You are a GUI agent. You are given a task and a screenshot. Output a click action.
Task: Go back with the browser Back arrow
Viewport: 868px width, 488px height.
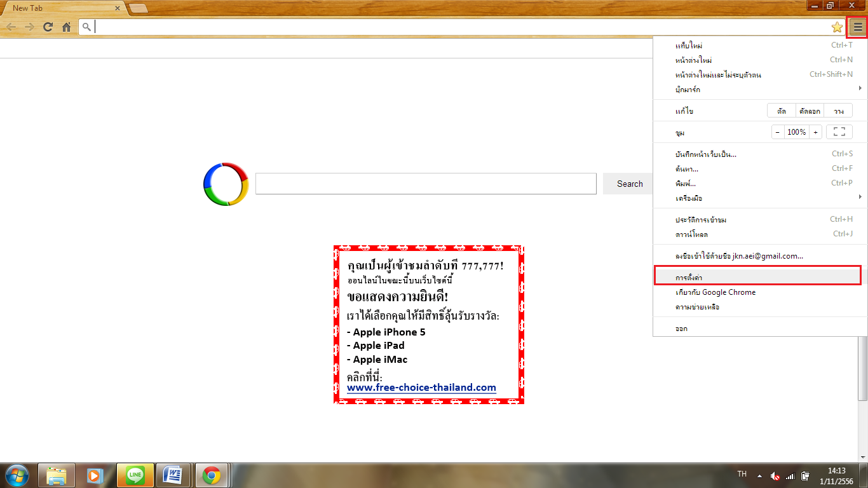11,27
